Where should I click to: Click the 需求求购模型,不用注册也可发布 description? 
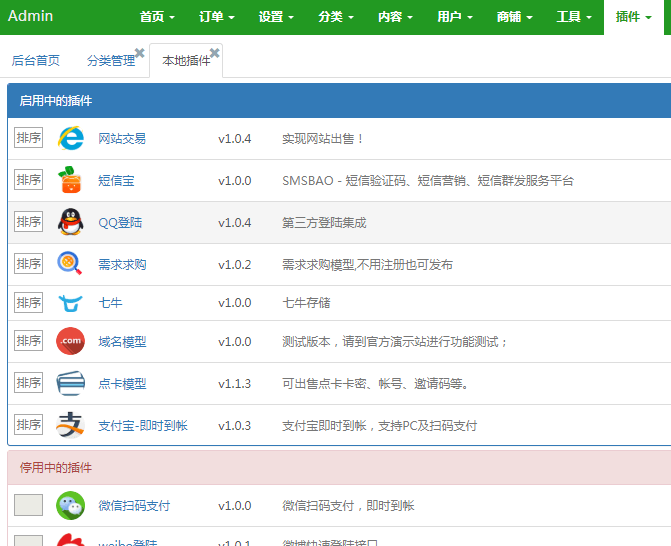tap(367, 264)
